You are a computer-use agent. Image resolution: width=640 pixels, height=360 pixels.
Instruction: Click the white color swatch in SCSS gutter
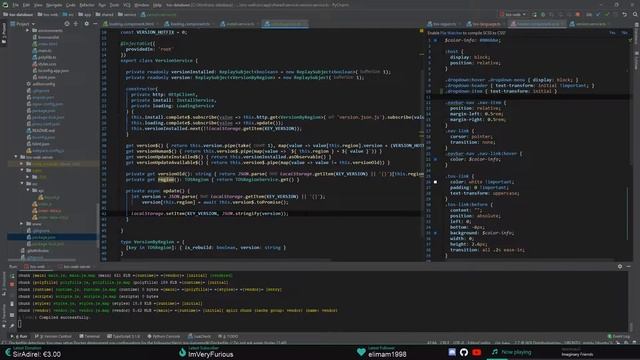436,182
